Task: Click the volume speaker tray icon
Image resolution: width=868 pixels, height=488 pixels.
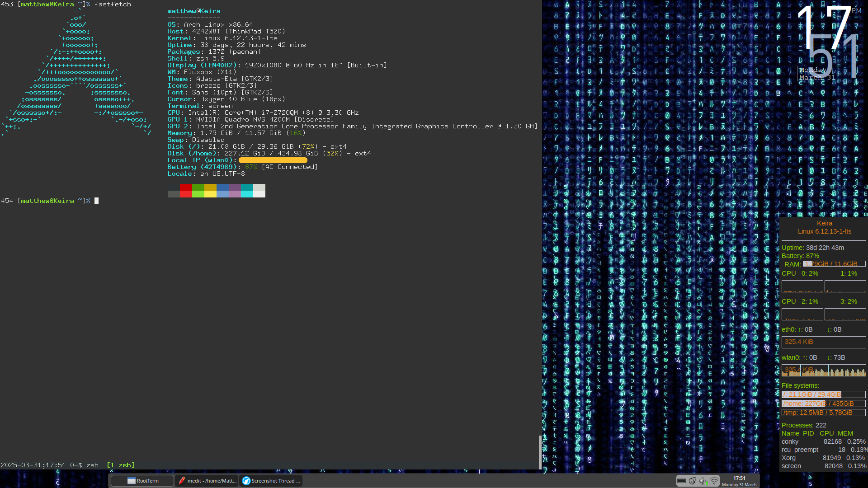Action: pyautogui.click(x=703, y=481)
